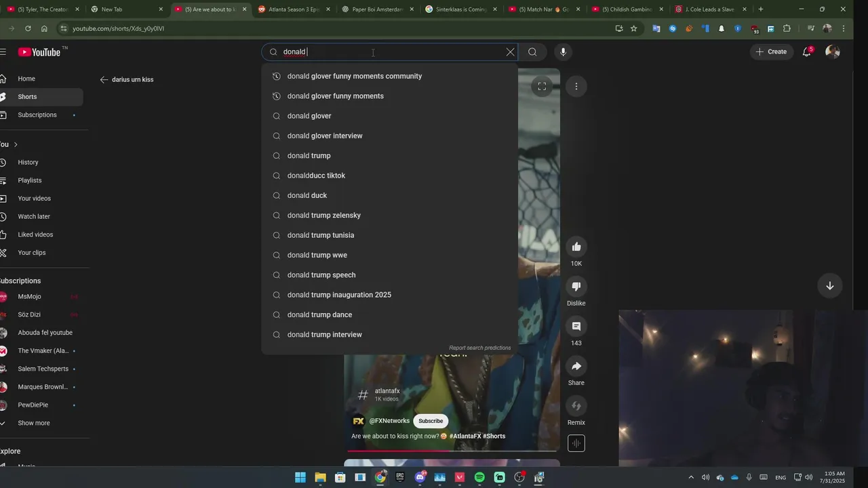This screenshot has width=868, height=488.
Task: Subscribe to @FXNetworks
Action: coord(431,421)
